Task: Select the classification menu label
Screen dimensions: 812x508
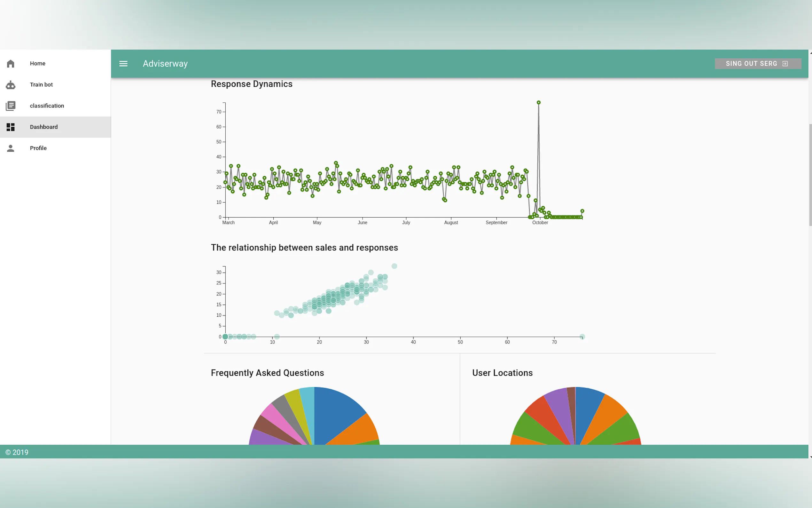Action: 47,106
